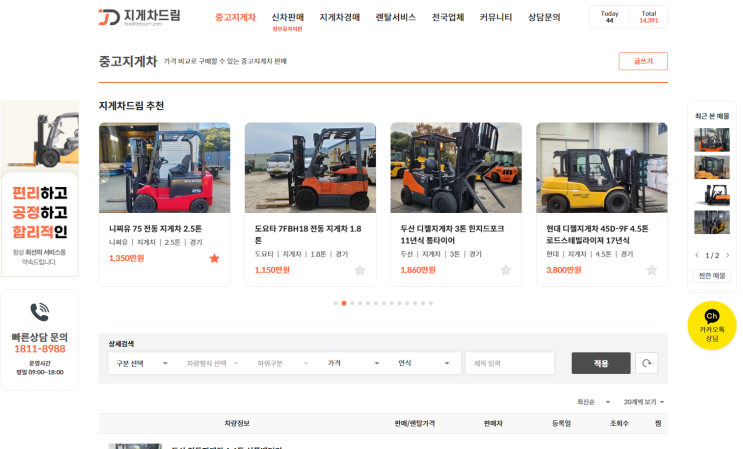Expand the 가격 dropdown

[353, 363]
